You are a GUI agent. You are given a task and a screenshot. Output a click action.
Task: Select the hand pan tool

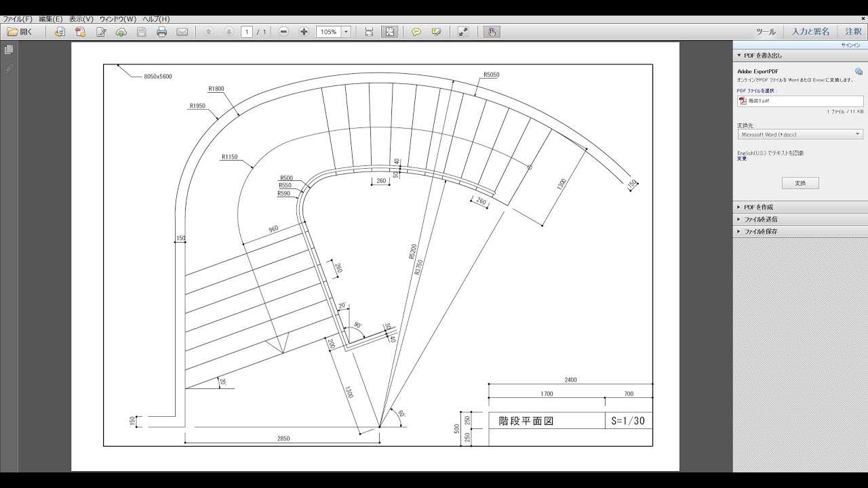pos(492,32)
